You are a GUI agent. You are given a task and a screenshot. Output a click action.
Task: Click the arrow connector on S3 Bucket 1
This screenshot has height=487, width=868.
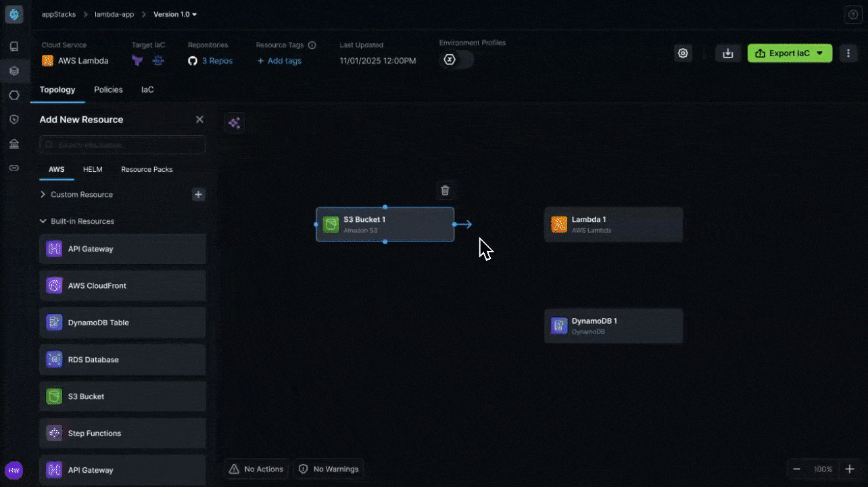464,224
